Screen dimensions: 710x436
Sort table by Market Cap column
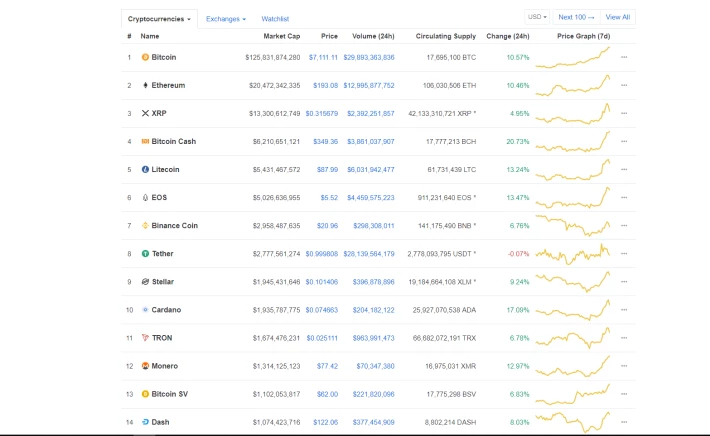coord(282,36)
